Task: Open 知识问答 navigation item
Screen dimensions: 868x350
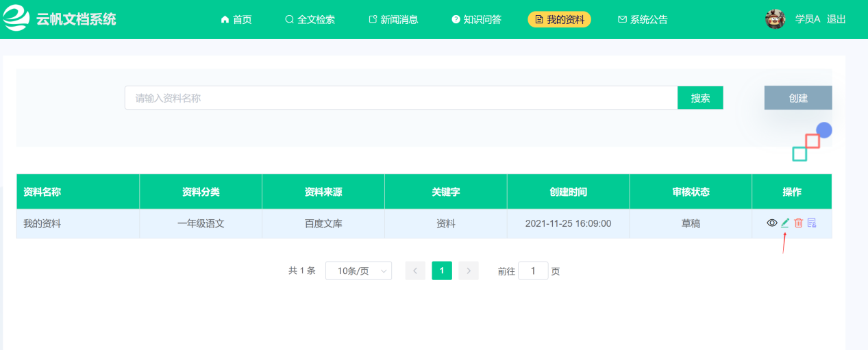Action: coord(476,19)
